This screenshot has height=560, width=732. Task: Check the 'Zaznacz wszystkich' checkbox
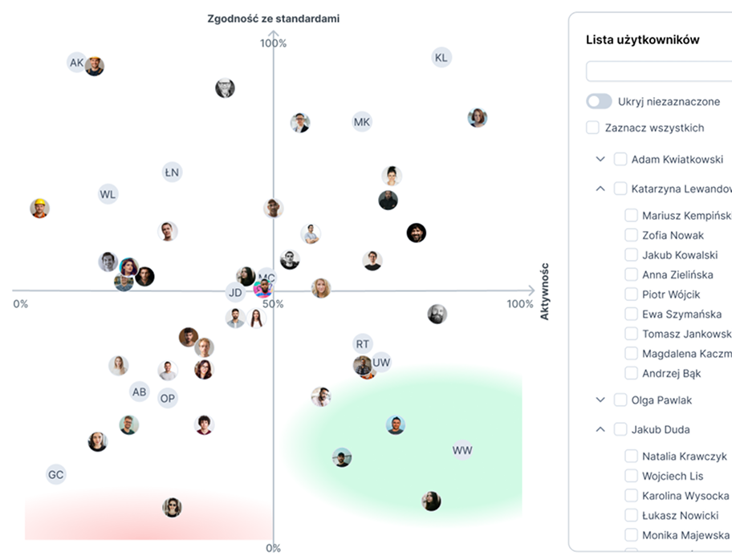pyautogui.click(x=592, y=128)
